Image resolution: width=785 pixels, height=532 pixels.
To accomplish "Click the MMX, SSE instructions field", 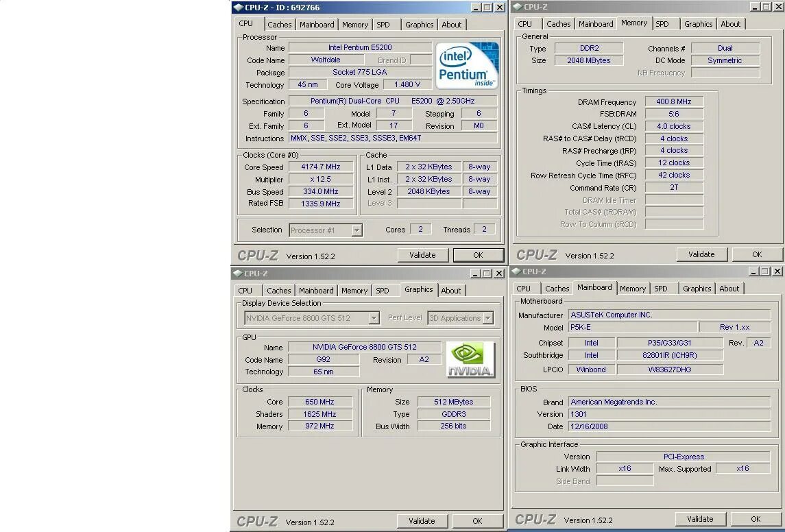I will (393, 138).
